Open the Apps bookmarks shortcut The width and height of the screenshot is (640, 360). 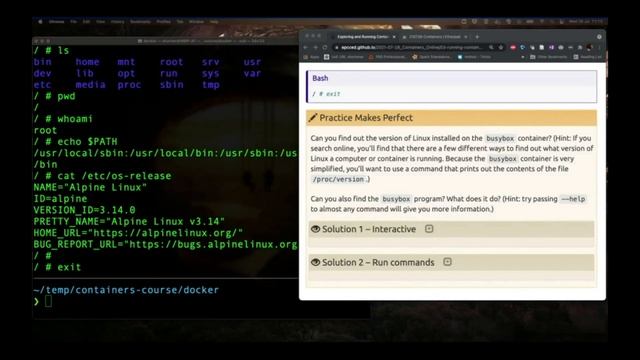coord(311,57)
